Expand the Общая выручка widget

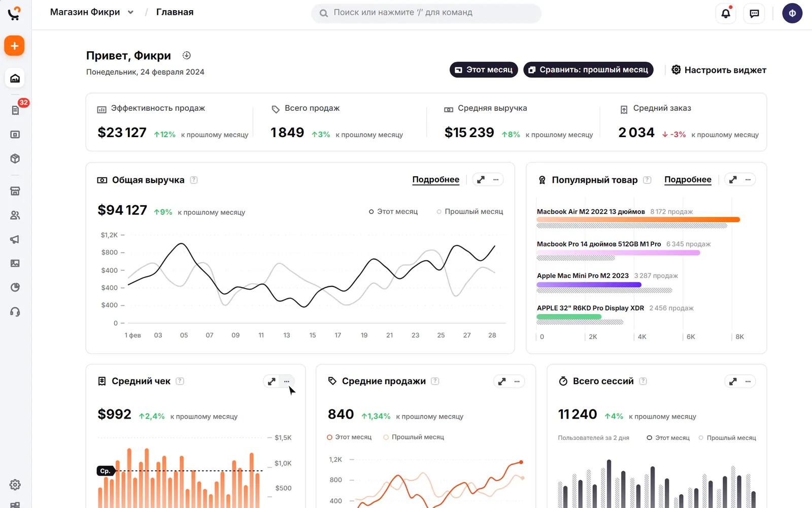click(481, 179)
